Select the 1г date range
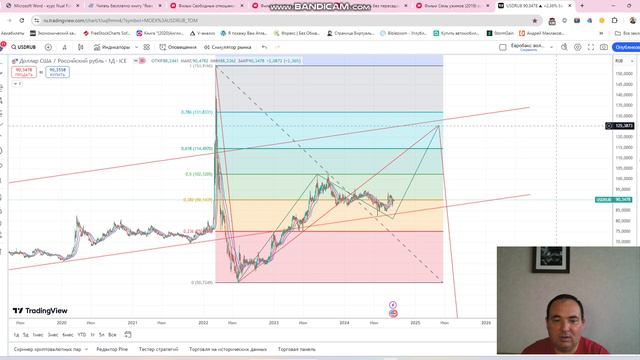640x360 pixels. (93, 335)
